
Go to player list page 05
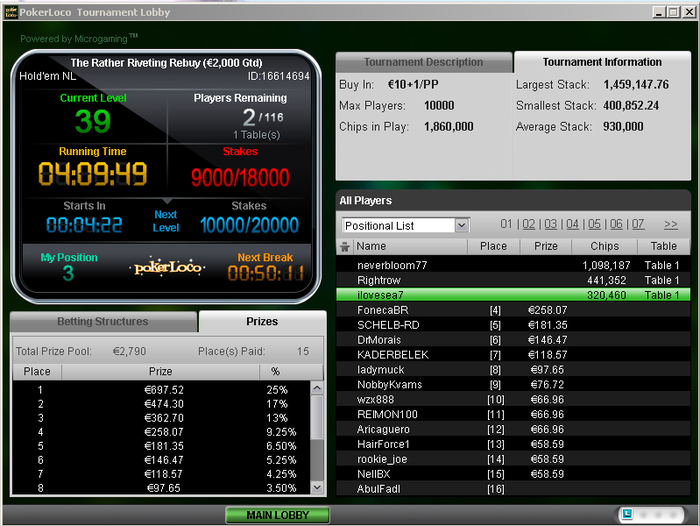[x=594, y=224]
